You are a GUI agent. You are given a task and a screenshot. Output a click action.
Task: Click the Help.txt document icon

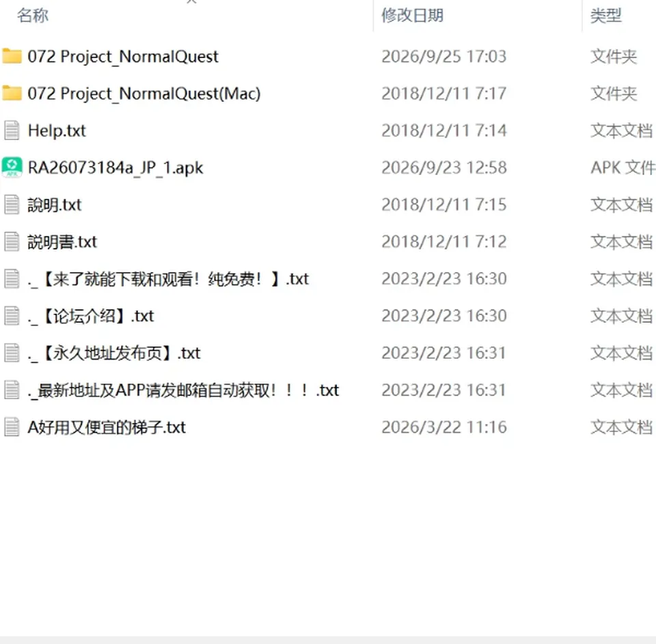pyautogui.click(x=12, y=130)
